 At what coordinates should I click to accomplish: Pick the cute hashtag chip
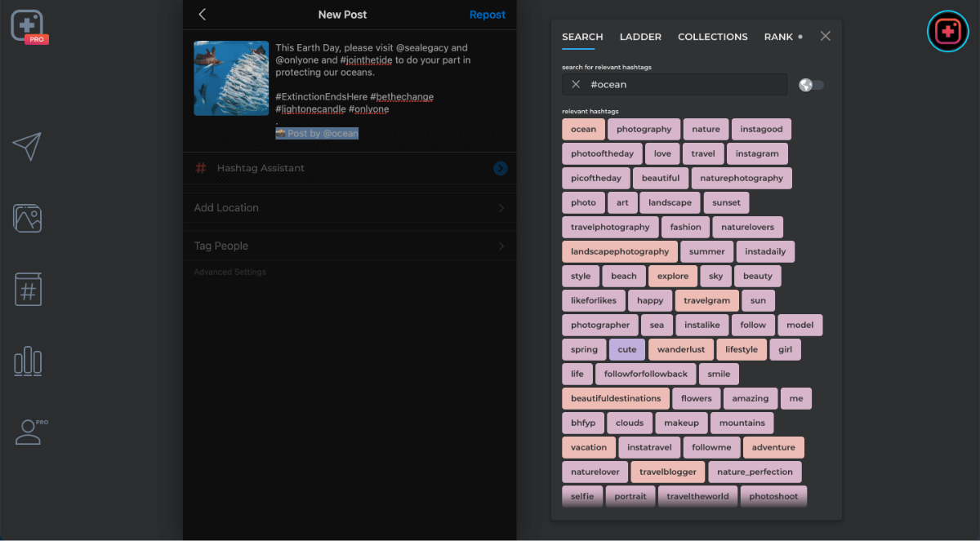(627, 349)
